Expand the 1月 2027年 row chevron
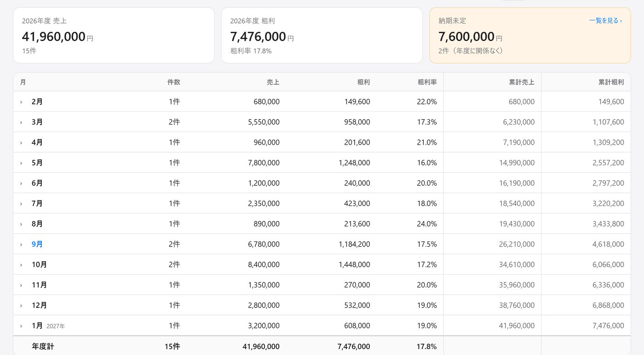Image resolution: width=644 pixels, height=355 pixels. tap(21, 326)
